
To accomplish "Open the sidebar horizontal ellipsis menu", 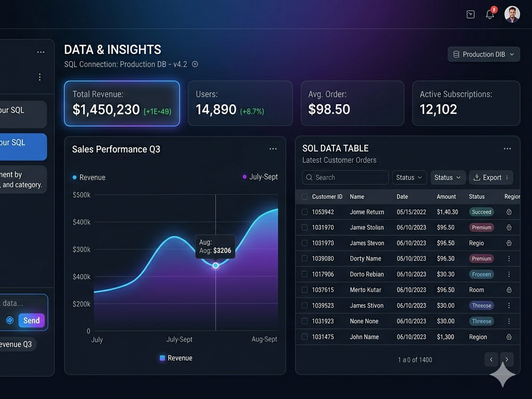I will click(x=41, y=52).
